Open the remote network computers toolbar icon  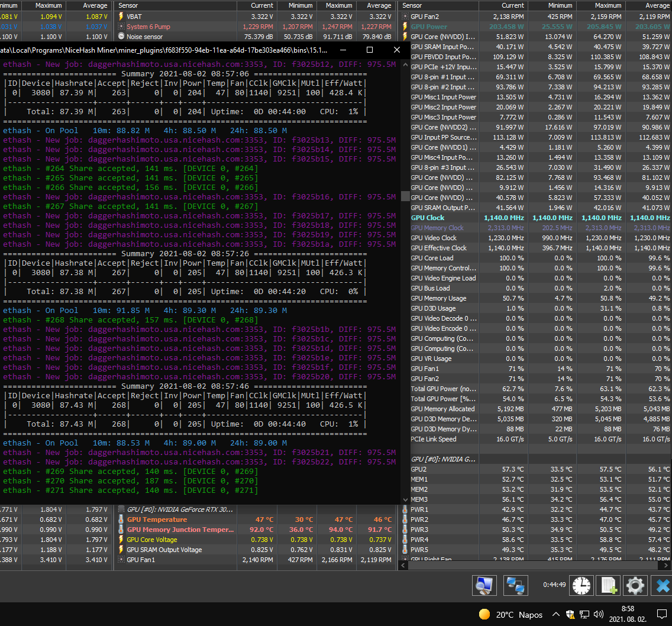(x=515, y=585)
